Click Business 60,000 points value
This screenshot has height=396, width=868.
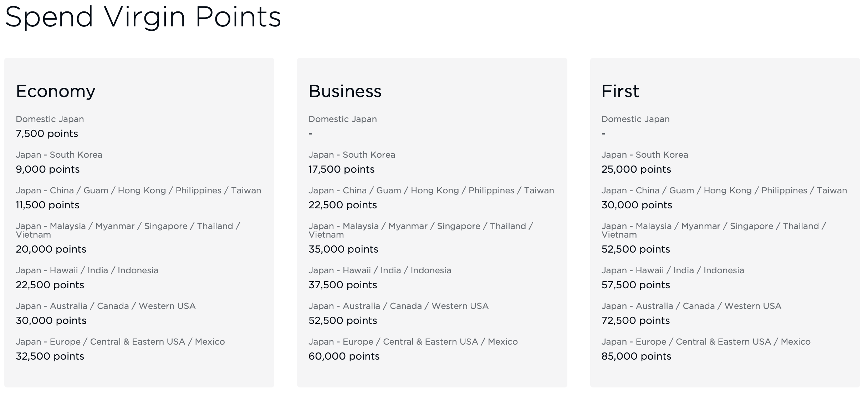344,356
